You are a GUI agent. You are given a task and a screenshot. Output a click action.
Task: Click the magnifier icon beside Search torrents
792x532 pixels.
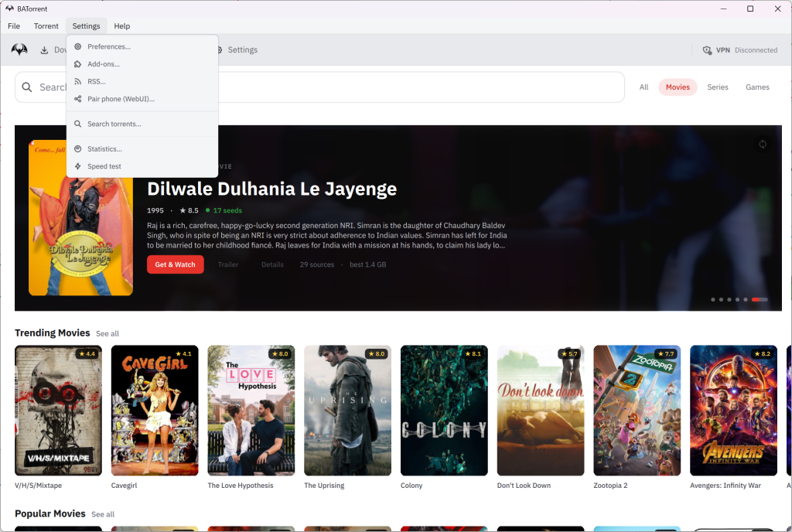pyautogui.click(x=78, y=124)
